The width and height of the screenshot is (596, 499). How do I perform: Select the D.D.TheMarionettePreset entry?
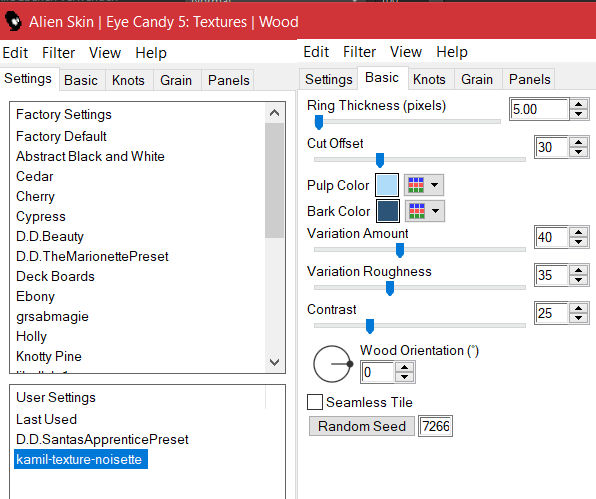click(92, 256)
